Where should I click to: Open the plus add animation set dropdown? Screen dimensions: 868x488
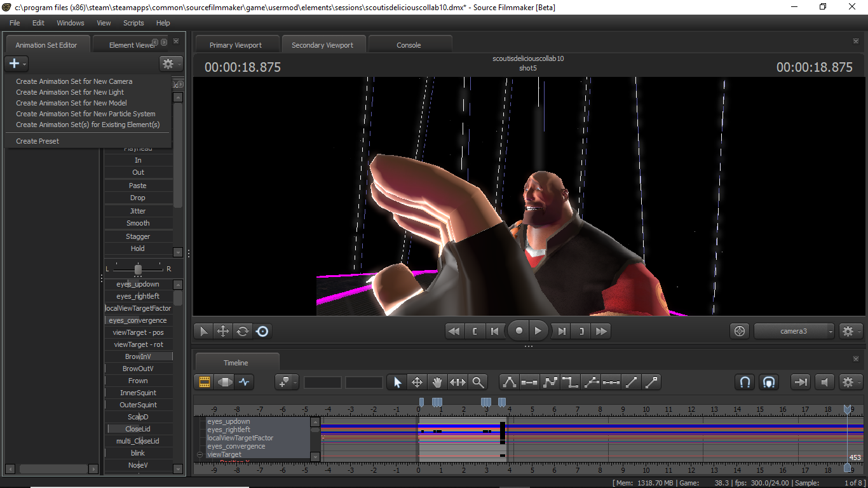tap(16, 64)
